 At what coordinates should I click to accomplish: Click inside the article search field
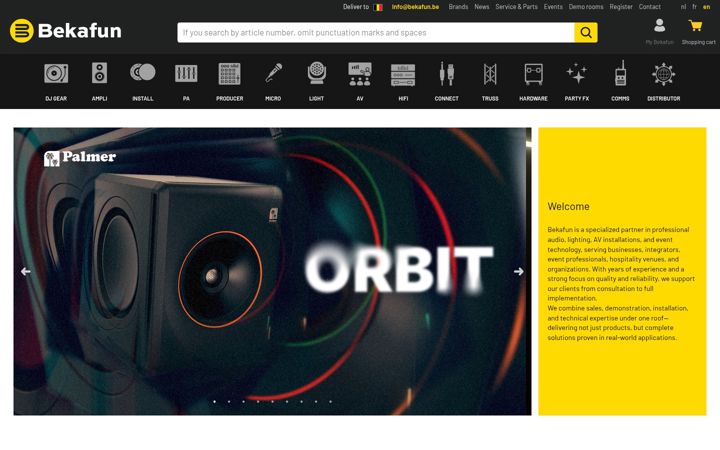point(376,33)
